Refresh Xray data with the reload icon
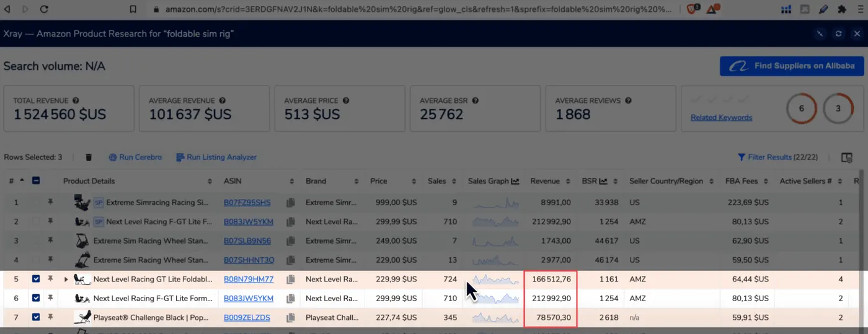Image resolution: width=868 pixels, height=334 pixels. tap(838, 33)
